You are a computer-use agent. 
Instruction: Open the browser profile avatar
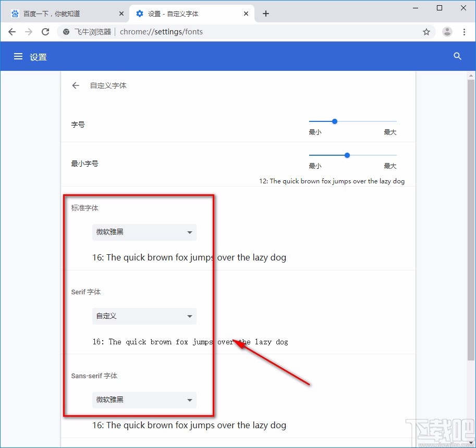[447, 31]
